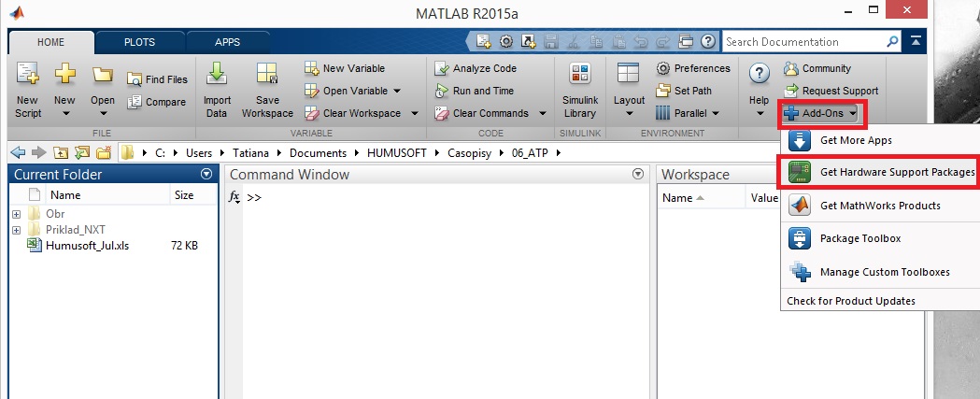Create a New Variable

click(345, 68)
